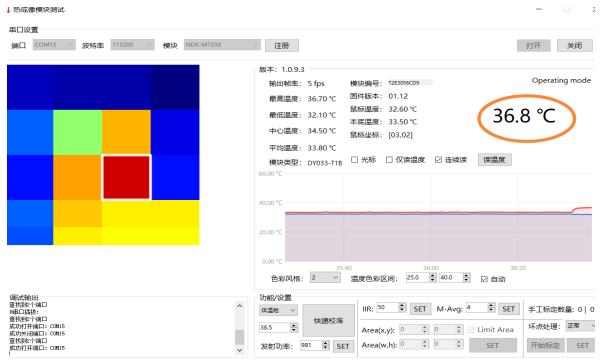Image resolution: width=603 pixels, height=364 pixels.
Task: Increment the 36.5 calibration temperature stepper
Action: pos(294,325)
